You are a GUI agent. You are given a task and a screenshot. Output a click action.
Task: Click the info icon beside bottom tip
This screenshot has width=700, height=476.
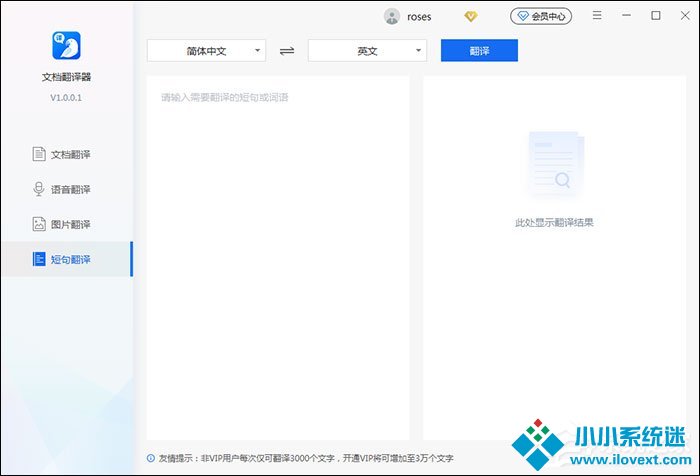click(x=150, y=459)
